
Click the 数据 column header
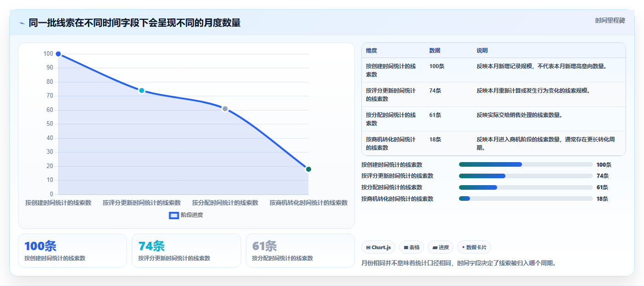pos(435,51)
